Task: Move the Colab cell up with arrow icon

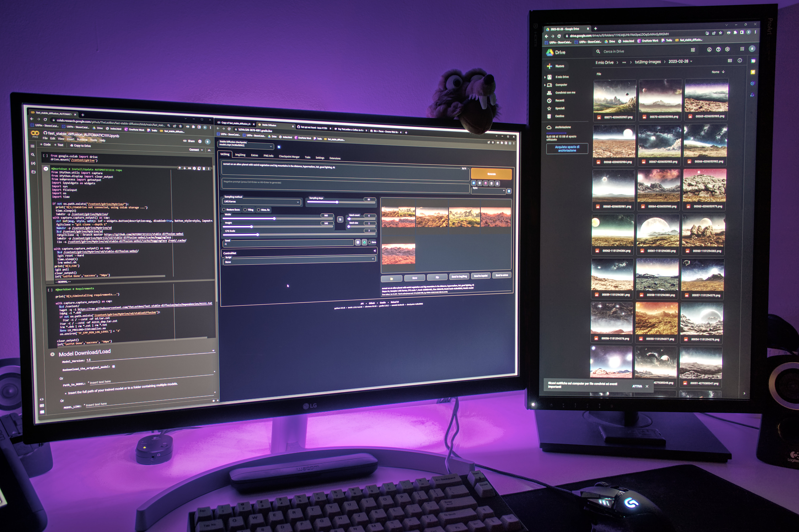Action: click(180, 168)
